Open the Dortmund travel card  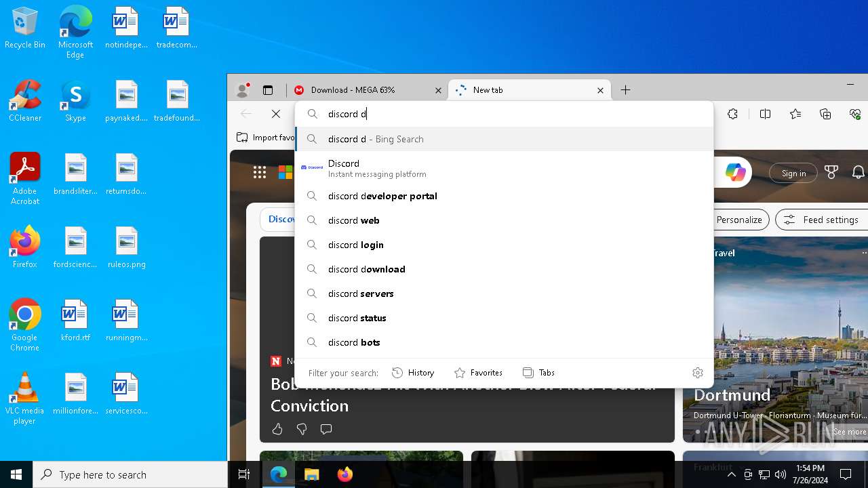point(775,340)
